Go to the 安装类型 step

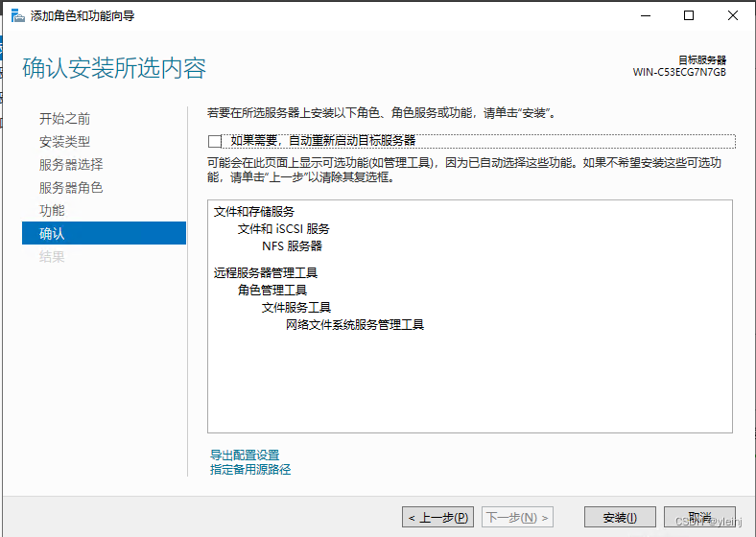64,142
